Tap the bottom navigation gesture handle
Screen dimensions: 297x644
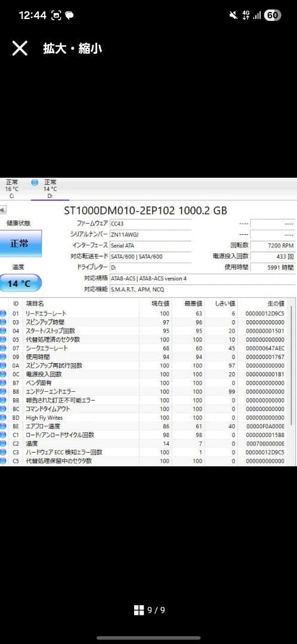[148, 638]
